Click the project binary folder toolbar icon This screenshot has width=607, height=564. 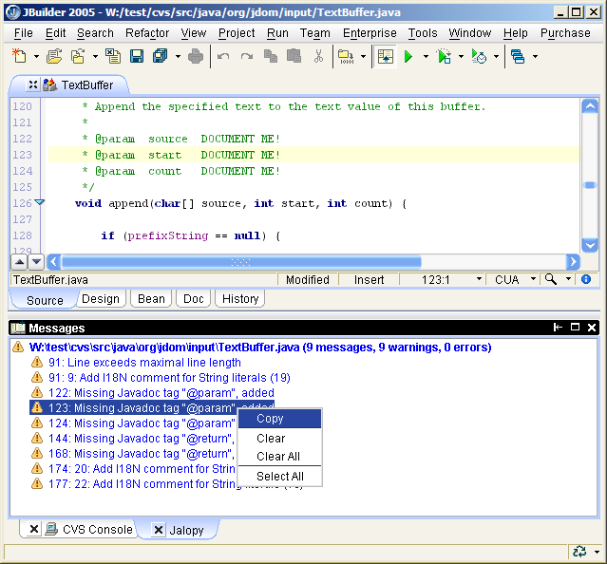coord(346,57)
